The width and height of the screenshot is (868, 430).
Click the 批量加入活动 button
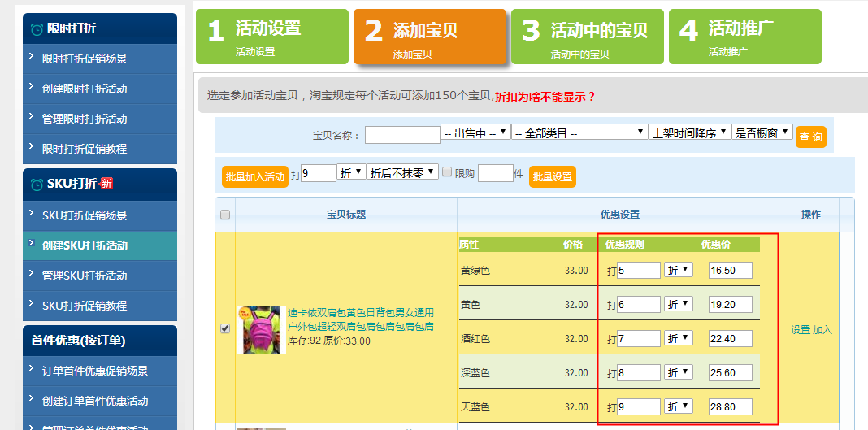tap(255, 176)
